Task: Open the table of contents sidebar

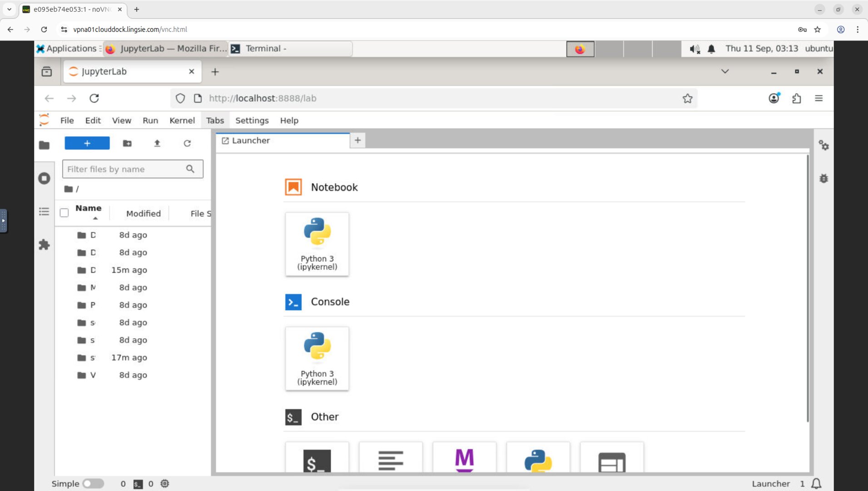Action: (x=44, y=211)
